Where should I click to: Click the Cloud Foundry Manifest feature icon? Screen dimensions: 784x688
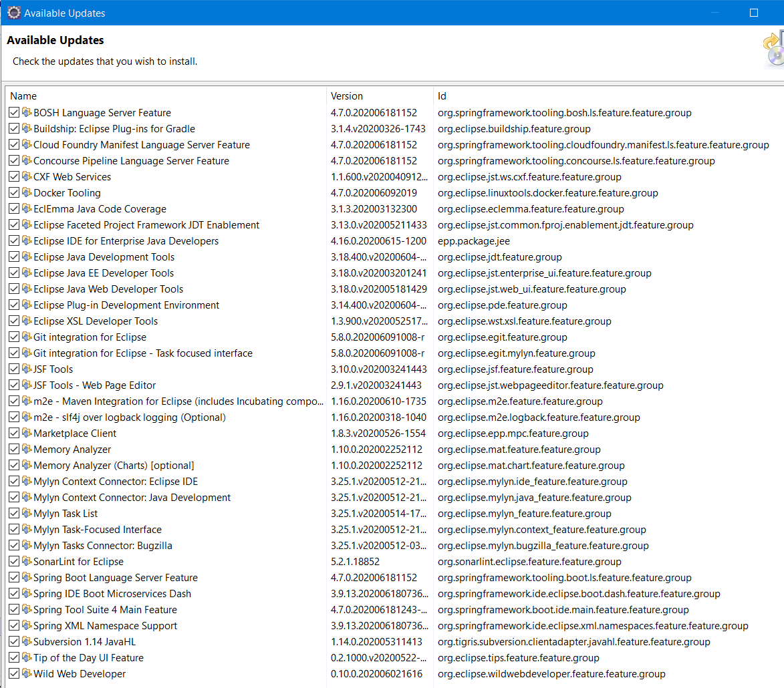click(27, 144)
